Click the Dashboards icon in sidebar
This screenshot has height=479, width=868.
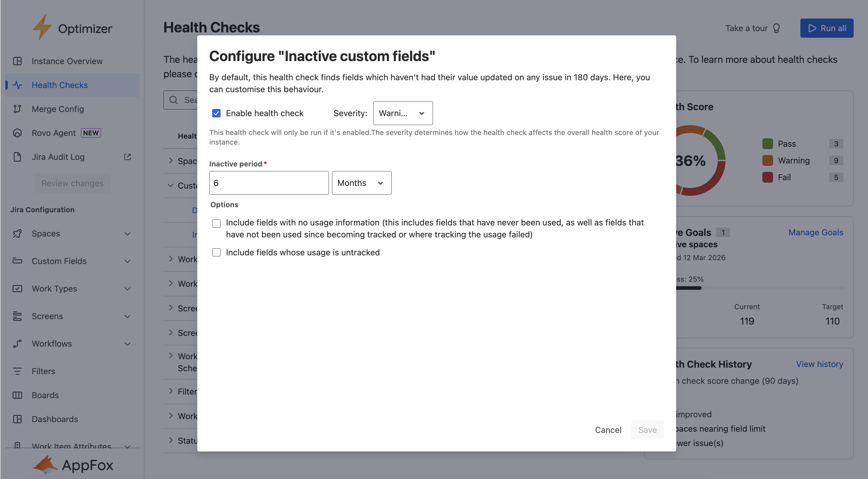tap(17, 419)
